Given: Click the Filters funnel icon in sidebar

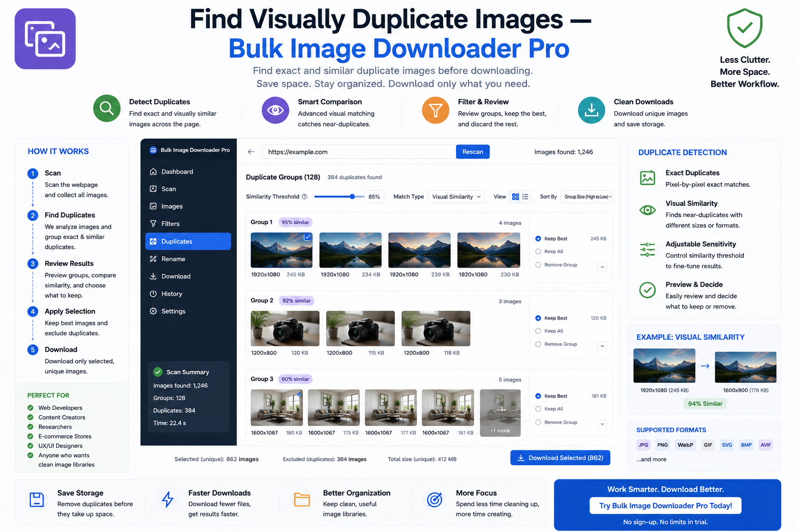Looking at the screenshot, I should pos(153,224).
